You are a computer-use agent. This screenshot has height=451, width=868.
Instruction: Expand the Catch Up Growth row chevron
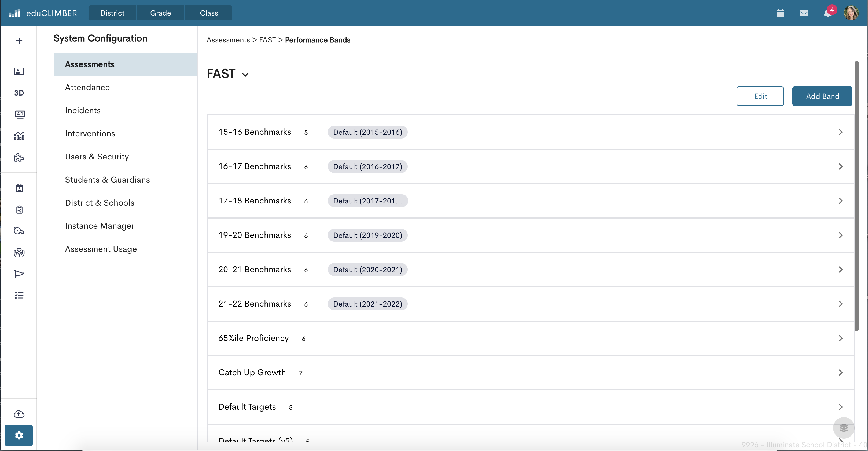point(840,372)
